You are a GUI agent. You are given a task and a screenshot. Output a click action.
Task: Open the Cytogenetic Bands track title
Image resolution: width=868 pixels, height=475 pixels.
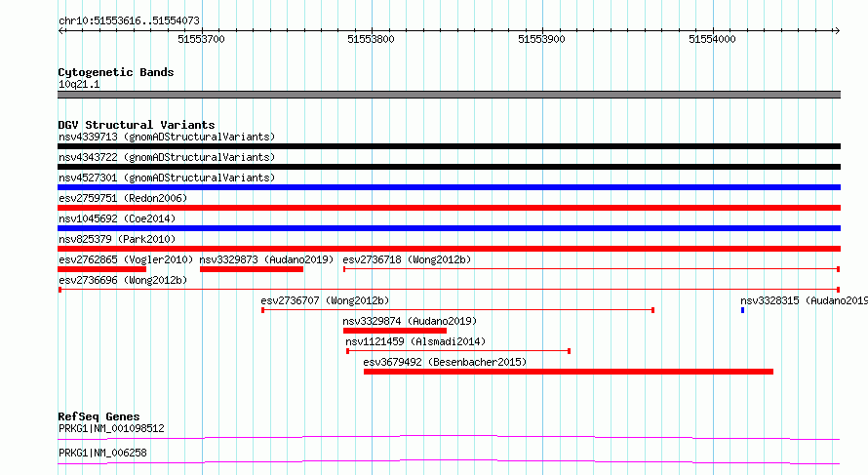click(x=116, y=72)
